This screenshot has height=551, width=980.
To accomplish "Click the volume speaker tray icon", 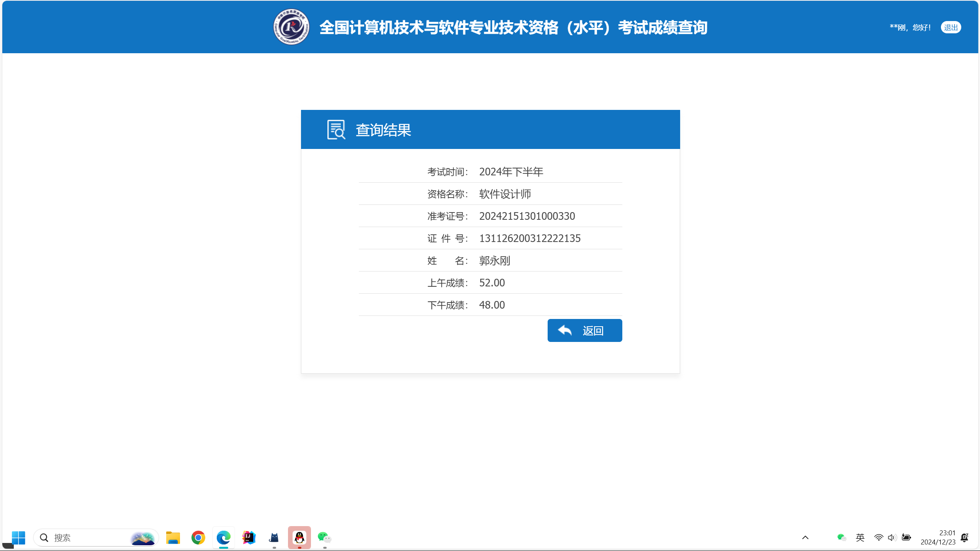I will (x=892, y=538).
